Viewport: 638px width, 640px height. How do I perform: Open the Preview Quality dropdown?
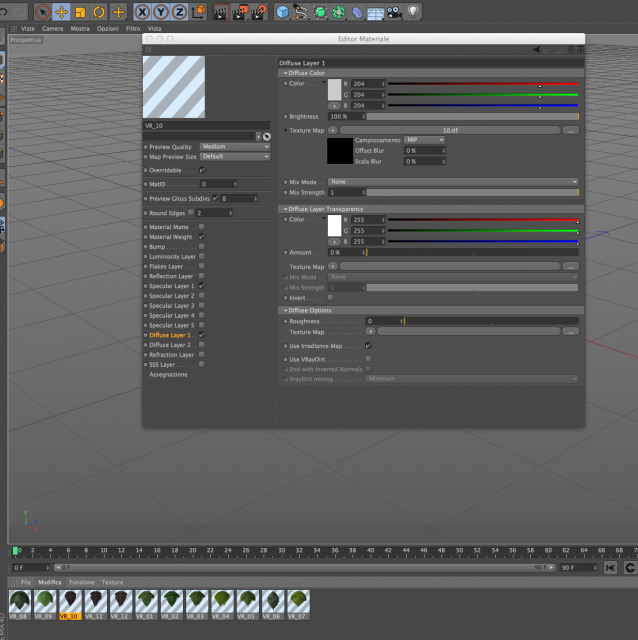235,147
